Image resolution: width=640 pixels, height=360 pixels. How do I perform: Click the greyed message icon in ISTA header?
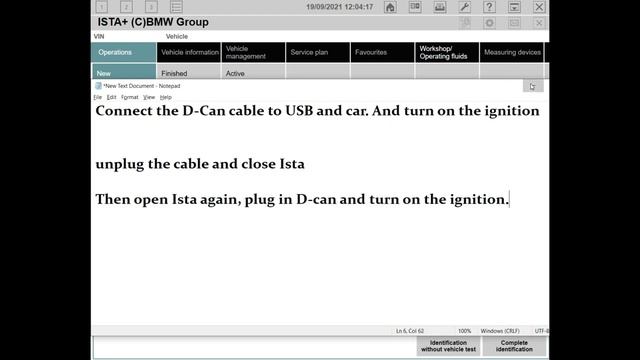pyautogui.click(x=514, y=23)
